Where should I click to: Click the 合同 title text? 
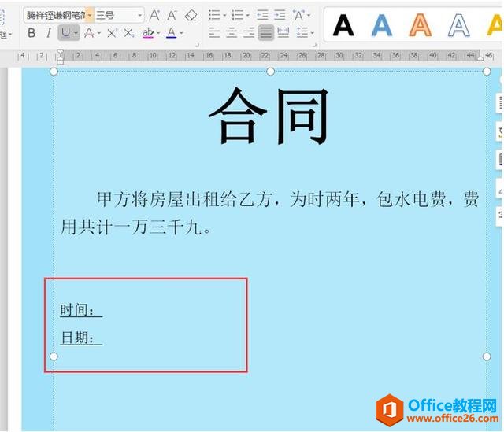point(269,116)
